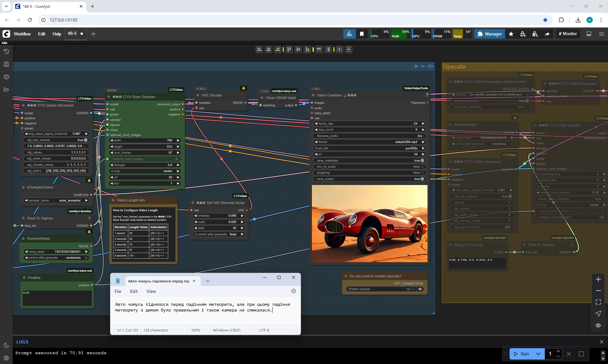Toggle the link visibility eye icon
This screenshot has height=364, width=608.
(x=598, y=325)
